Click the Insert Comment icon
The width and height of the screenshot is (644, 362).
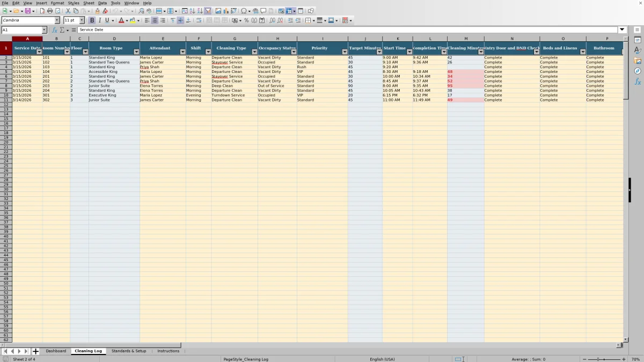pyautogui.click(x=264, y=11)
